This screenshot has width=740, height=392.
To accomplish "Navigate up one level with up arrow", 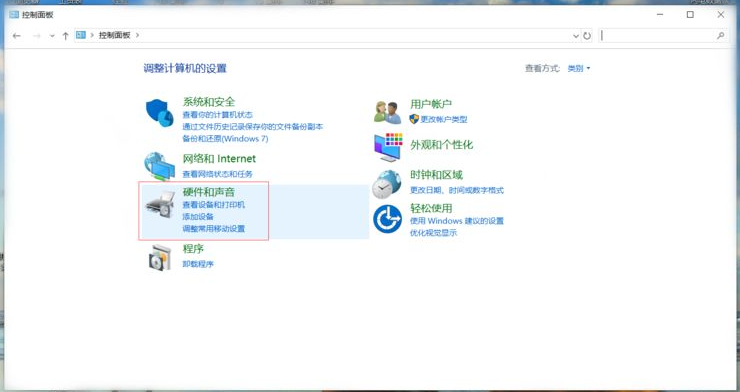I will (x=66, y=35).
